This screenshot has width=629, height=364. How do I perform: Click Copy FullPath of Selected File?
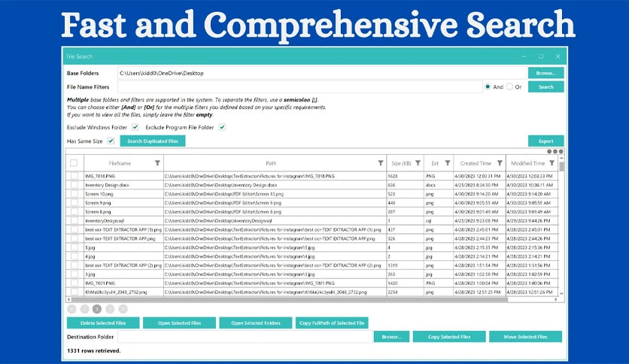[x=332, y=323]
